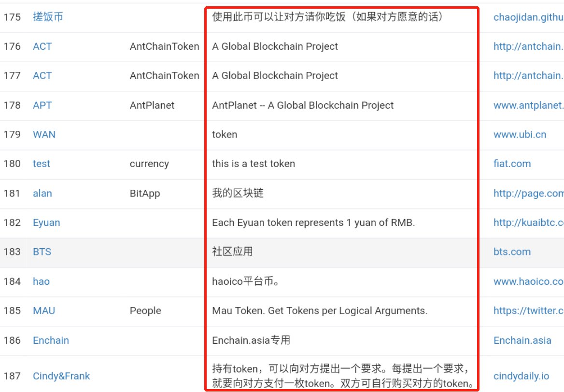Visit the antchain URL in row 177
The width and height of the screenshot is (564, 392).
point(528,75)
